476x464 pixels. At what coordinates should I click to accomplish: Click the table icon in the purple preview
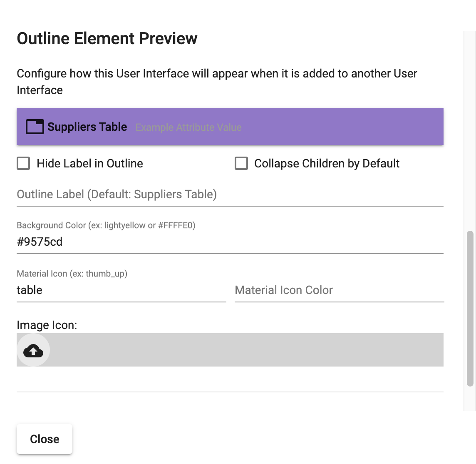coord(35,127)
